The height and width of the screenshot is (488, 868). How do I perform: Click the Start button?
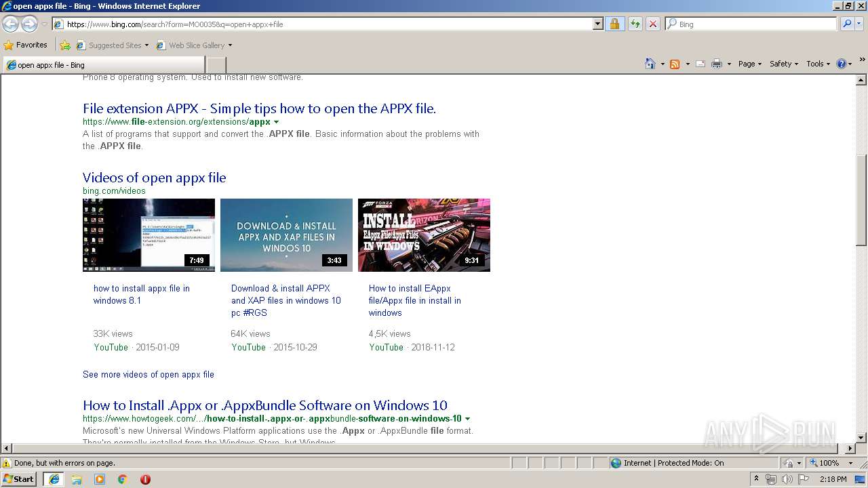[18, 479]
